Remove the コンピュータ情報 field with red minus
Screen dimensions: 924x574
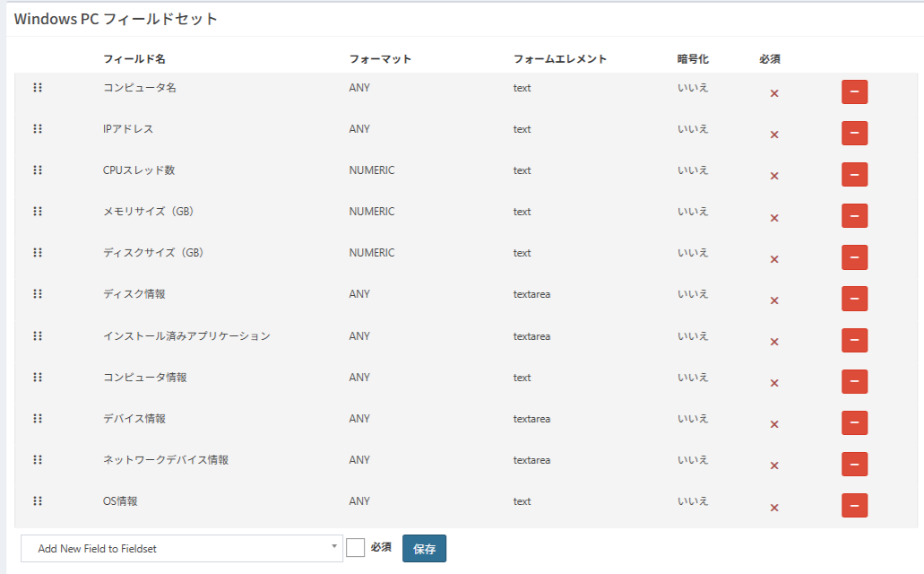[854, 382]
